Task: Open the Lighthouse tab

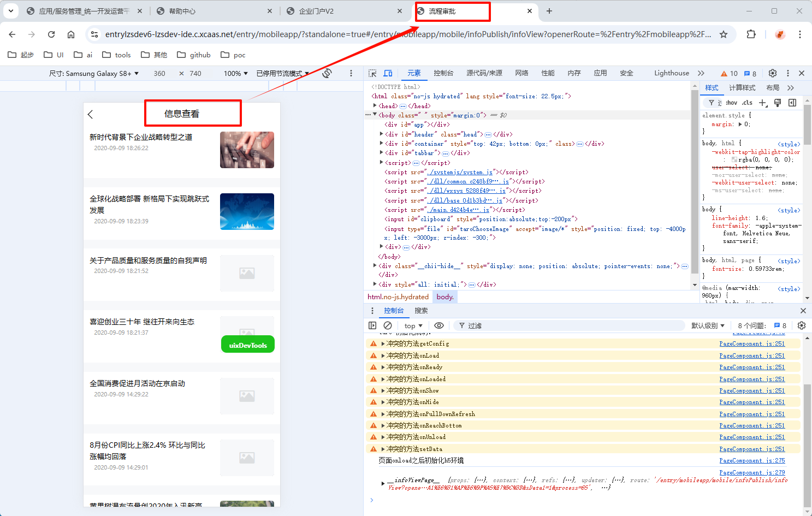Action: (672, 73)
